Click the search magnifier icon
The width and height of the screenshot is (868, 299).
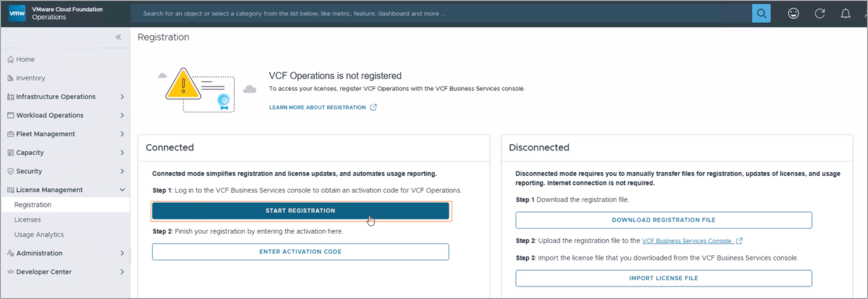[761, 13]
